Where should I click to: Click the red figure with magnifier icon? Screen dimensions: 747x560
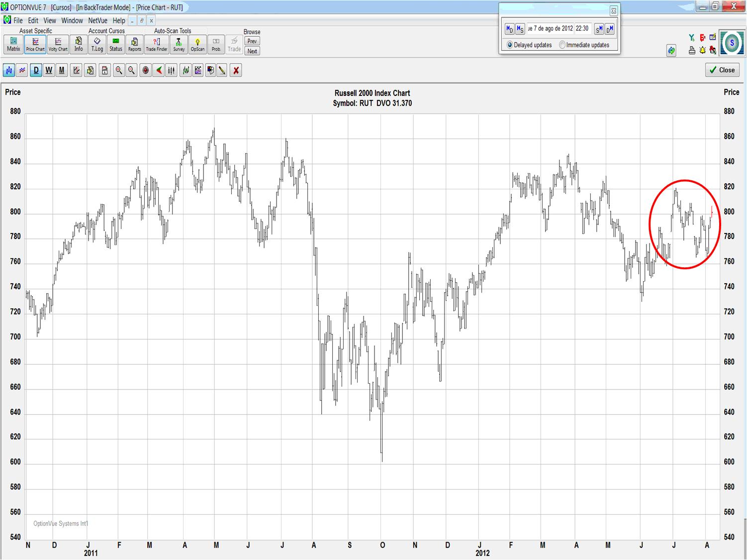[x=713, y=50]
